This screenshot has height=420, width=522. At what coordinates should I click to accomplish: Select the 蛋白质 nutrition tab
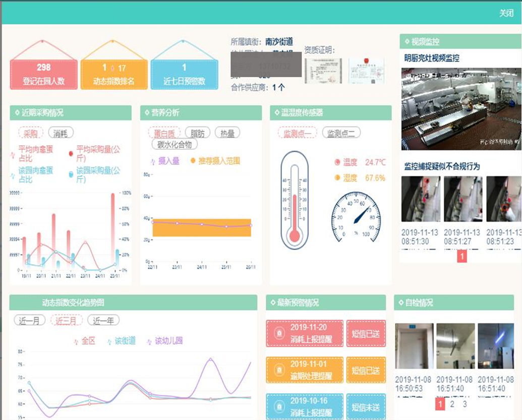click(x=164, y=133)
